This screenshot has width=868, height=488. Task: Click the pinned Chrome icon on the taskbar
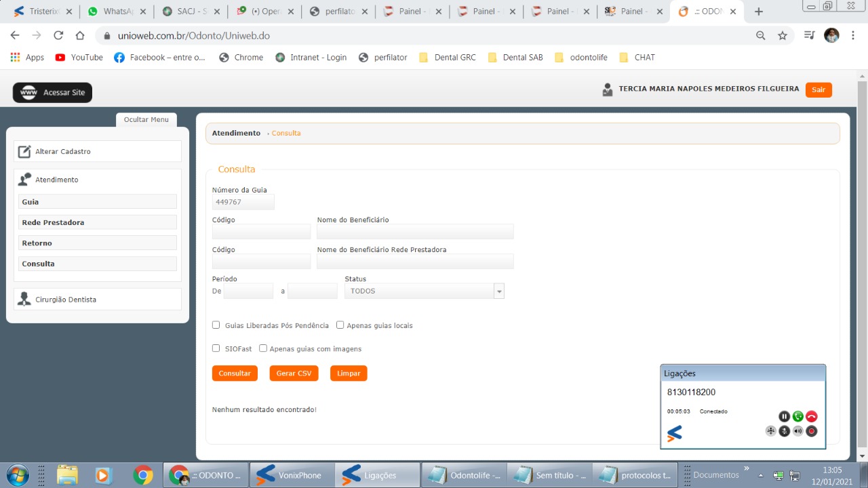pos(142,475)
